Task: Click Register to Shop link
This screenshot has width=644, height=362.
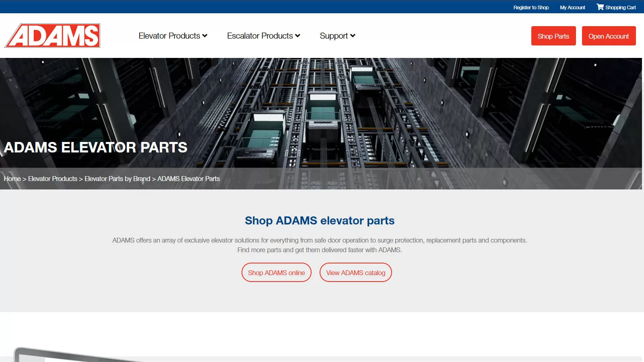Action: coord(531,7)
